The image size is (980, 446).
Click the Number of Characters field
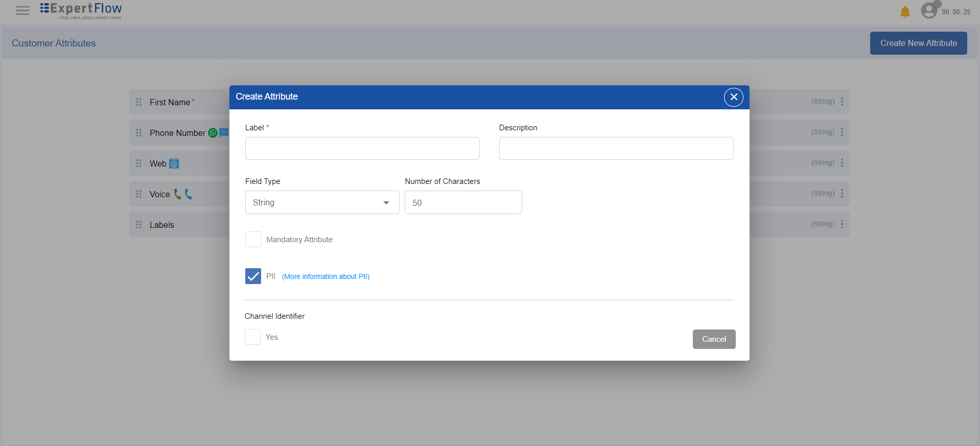click(x=463, y=203)
